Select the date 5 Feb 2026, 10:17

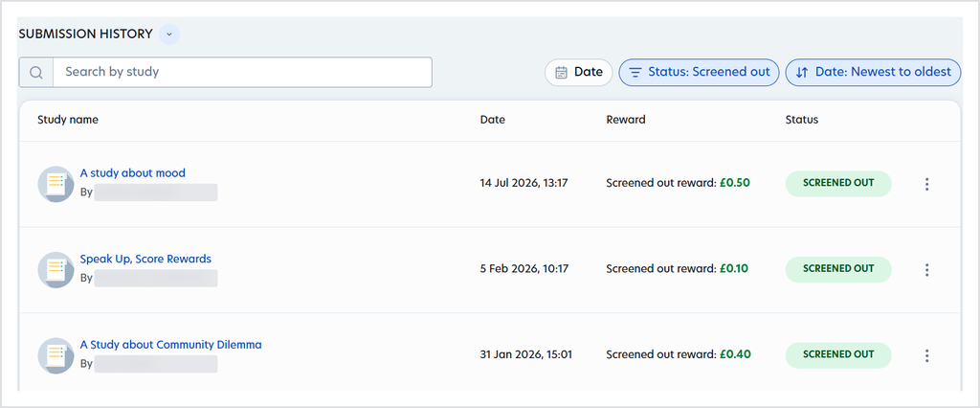pyautogui.click(x=523, y=269)
